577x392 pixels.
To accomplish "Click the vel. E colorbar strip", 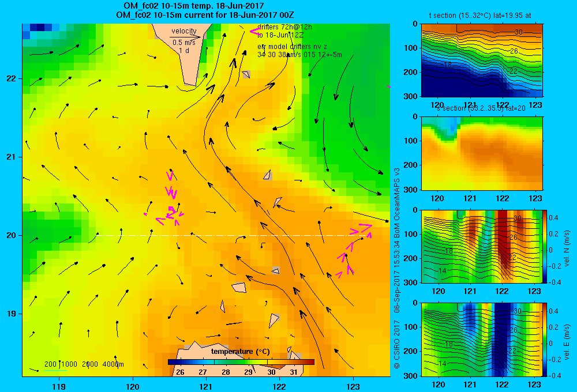I will (545, 340).
